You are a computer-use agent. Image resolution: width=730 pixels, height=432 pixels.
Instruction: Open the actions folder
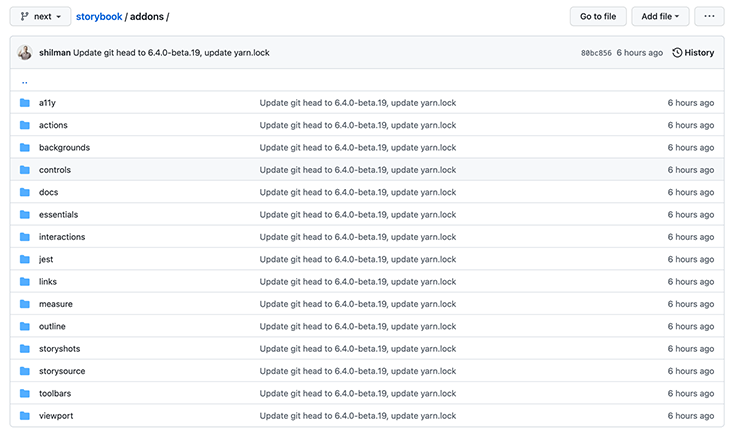tap(53, 125)
